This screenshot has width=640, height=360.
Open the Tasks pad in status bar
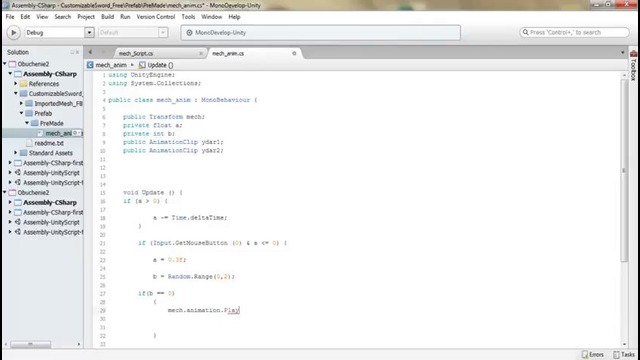pyautogui.click(x=624, y=354)
